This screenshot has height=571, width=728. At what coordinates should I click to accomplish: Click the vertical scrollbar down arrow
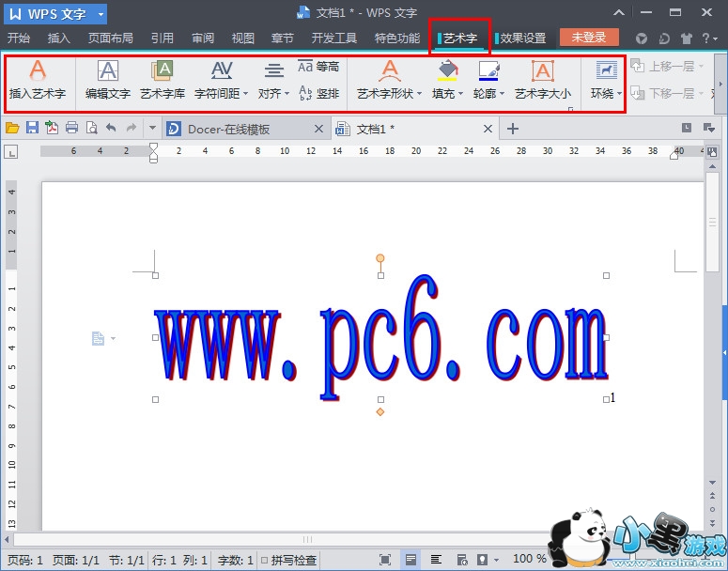pos(712,484)
